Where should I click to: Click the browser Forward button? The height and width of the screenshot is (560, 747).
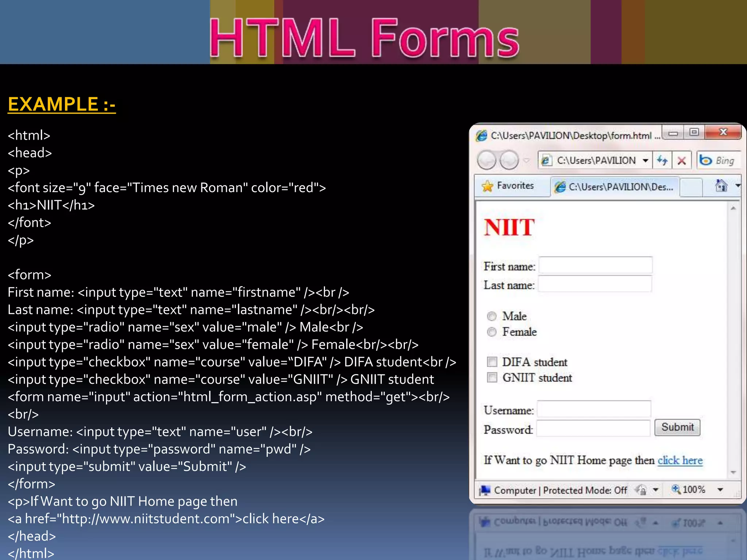509,160
